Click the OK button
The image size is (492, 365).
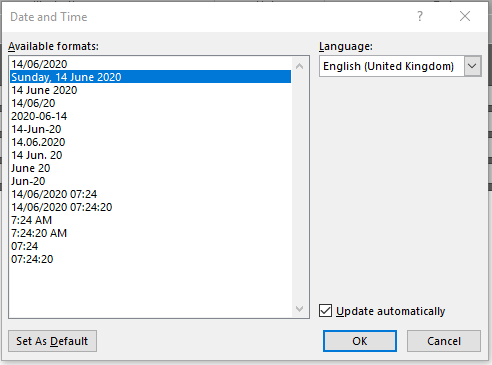coord(360,341)
